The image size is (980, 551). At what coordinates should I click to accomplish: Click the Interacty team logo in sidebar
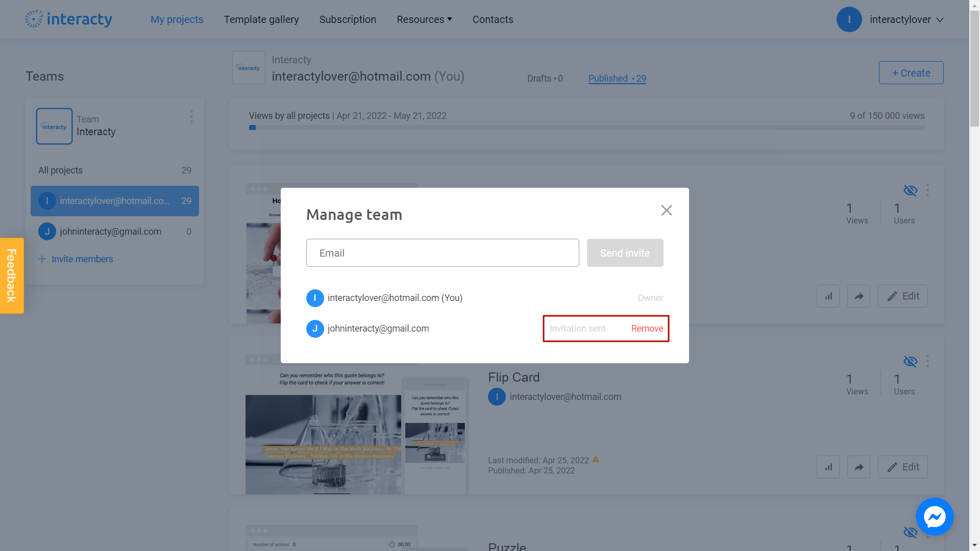pyautogui.click(x=54, y=126)
